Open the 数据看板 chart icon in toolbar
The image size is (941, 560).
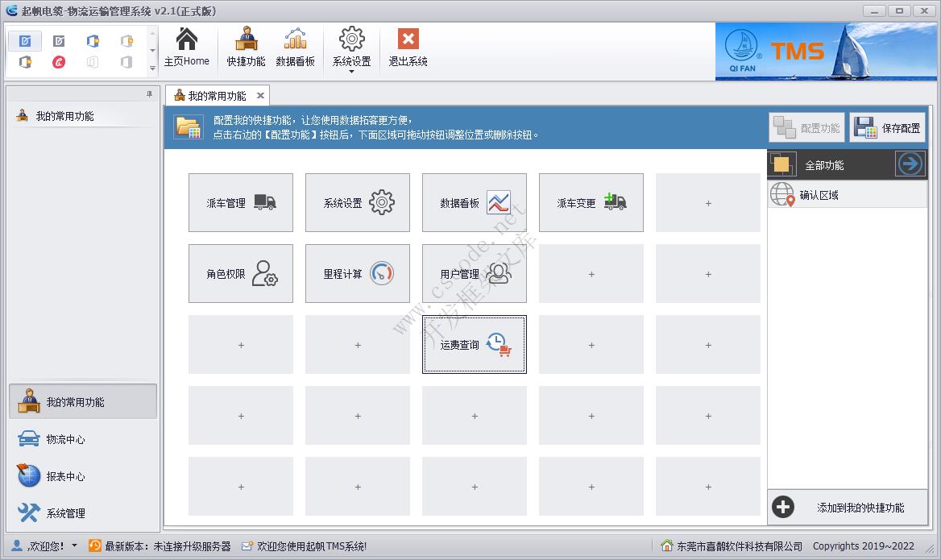click(295, 48)
